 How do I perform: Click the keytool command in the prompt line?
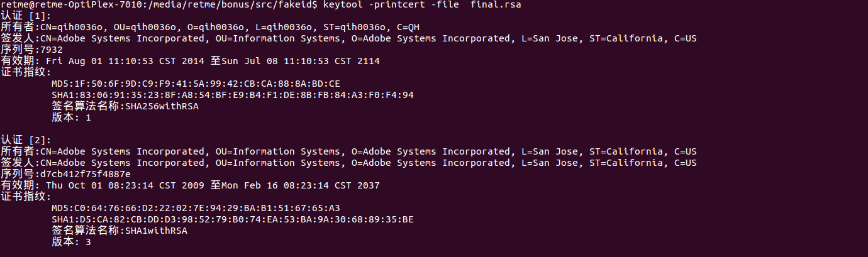[343, 5]
